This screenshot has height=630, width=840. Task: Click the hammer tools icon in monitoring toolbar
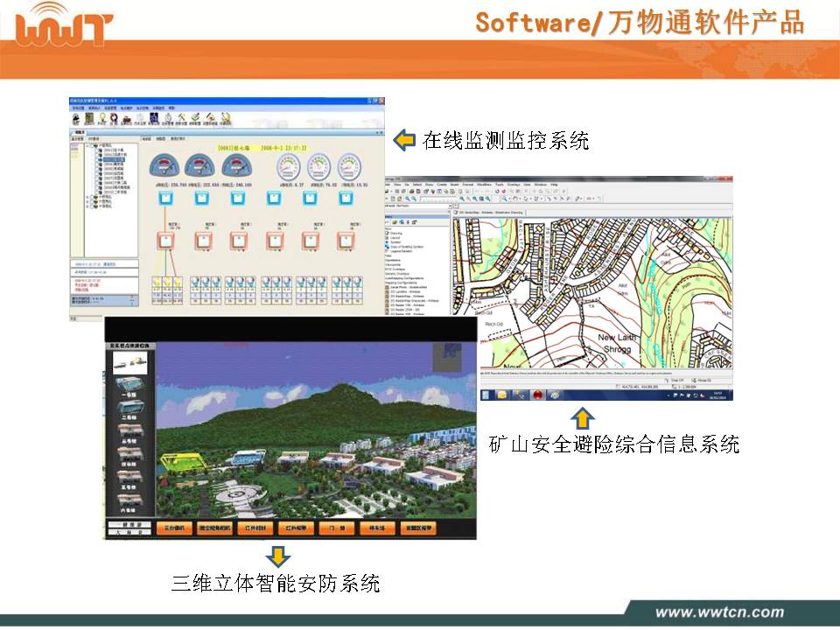182,118
